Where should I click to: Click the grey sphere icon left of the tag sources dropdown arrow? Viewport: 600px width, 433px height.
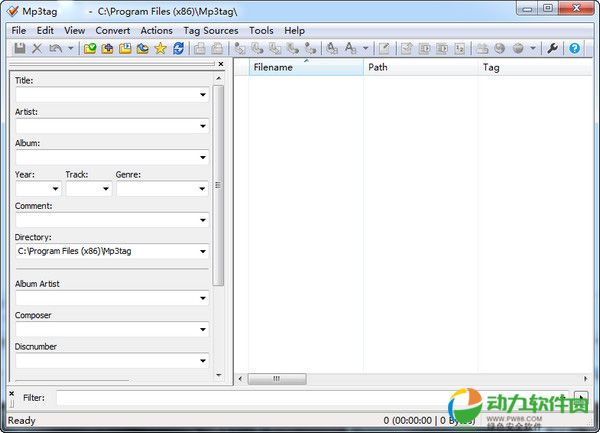click(518, 48)
